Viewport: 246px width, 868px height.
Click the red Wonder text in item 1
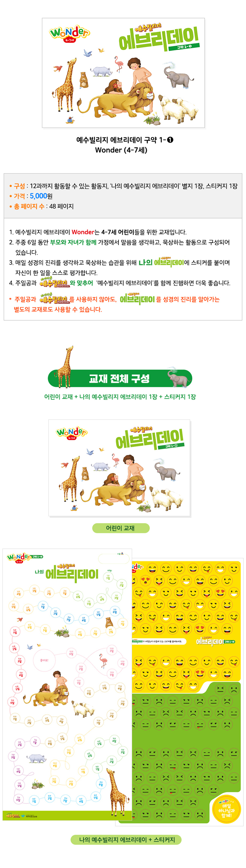click(83, 232)
